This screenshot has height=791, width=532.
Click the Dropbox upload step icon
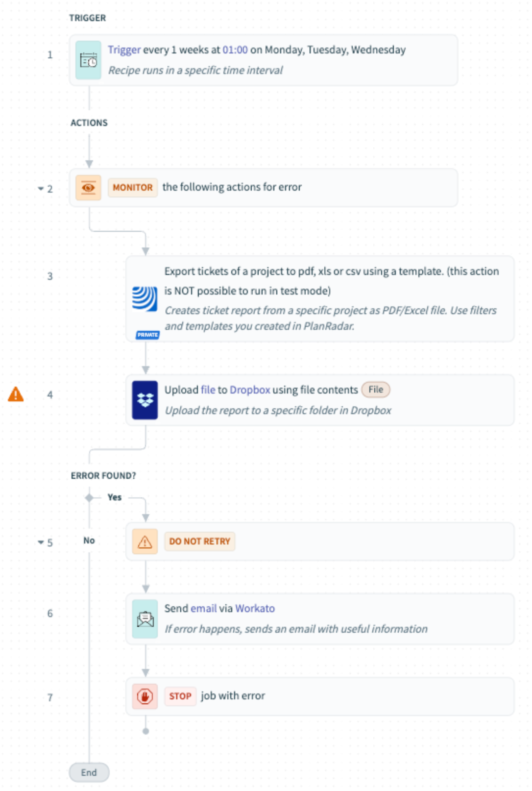click(x=145, y=400)
